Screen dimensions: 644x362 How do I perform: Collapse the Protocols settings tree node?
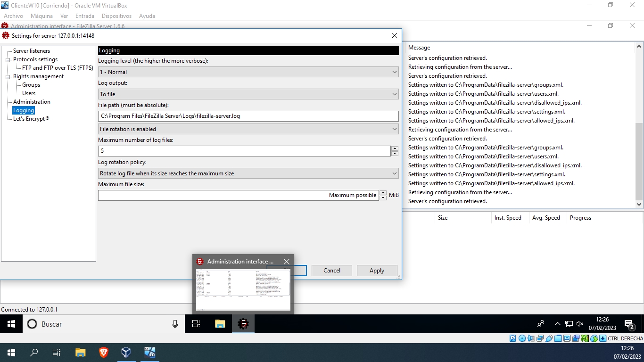pyautogui.click(x=8, y=60)
